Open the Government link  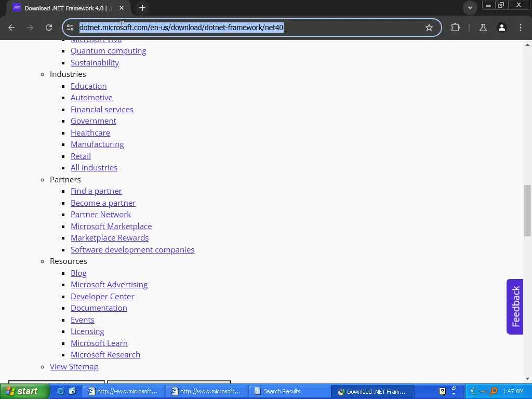pos(94,121)
